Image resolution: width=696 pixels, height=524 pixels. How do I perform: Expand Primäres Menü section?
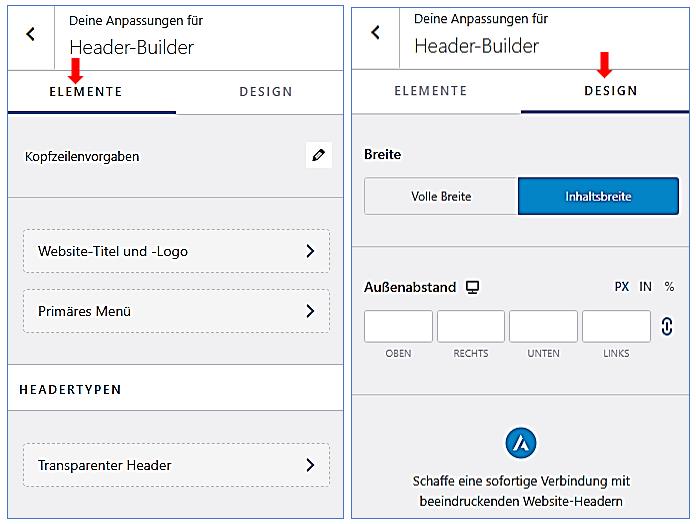tap(176, 311)
